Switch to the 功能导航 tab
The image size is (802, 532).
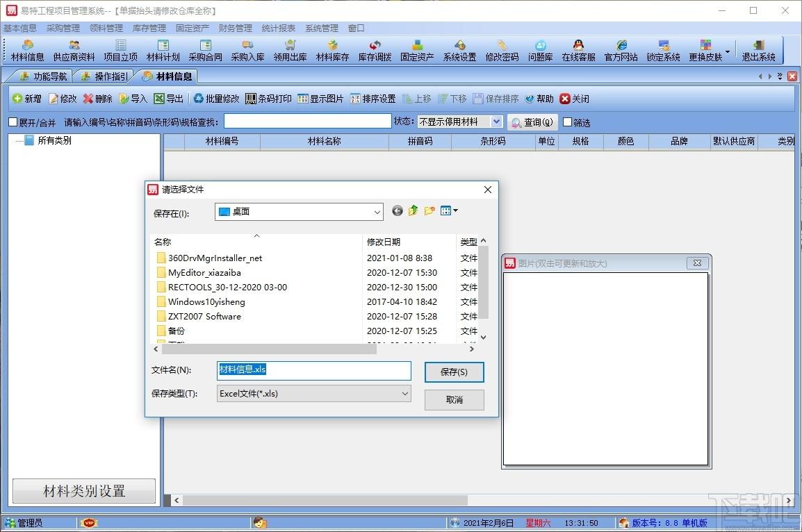(43, 76)
